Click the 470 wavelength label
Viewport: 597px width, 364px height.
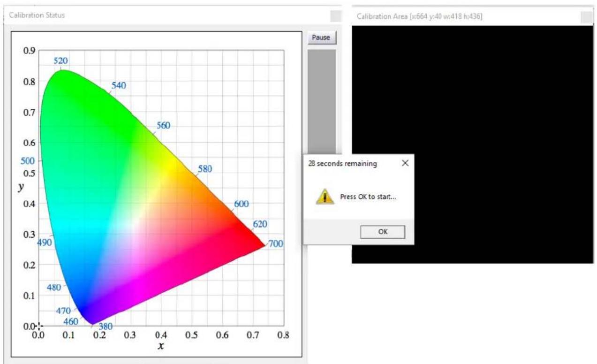[x=63, y=311]
